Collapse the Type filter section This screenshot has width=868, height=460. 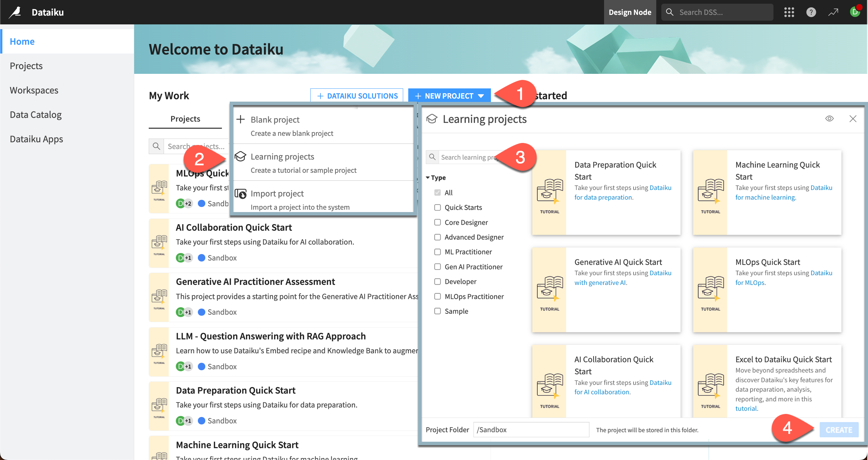[428, 177]
